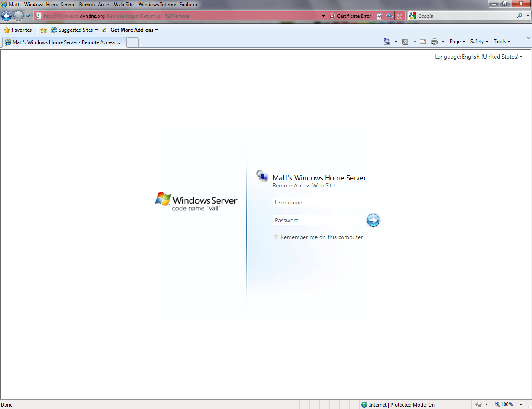Open the search provider dropdown arrow
532x409 pixels.
coord(528,16)
